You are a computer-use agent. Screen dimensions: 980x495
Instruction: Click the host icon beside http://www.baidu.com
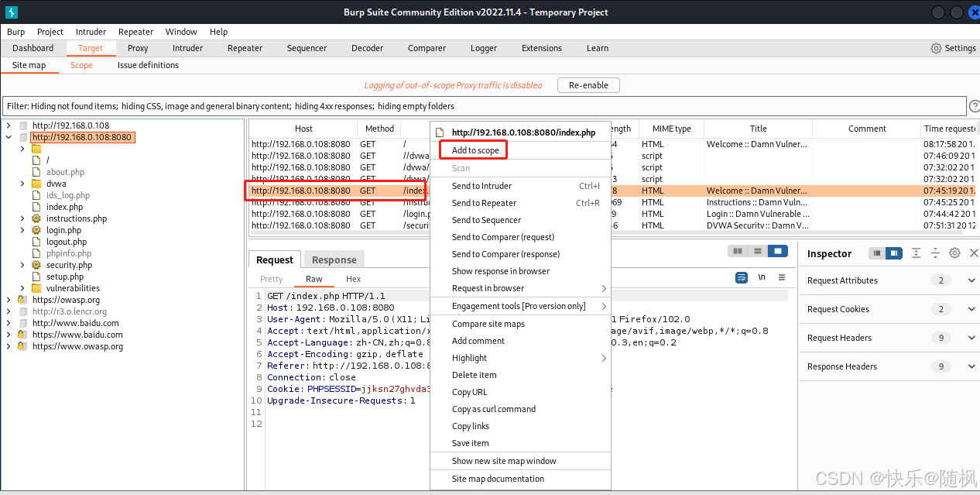[22, 323]
